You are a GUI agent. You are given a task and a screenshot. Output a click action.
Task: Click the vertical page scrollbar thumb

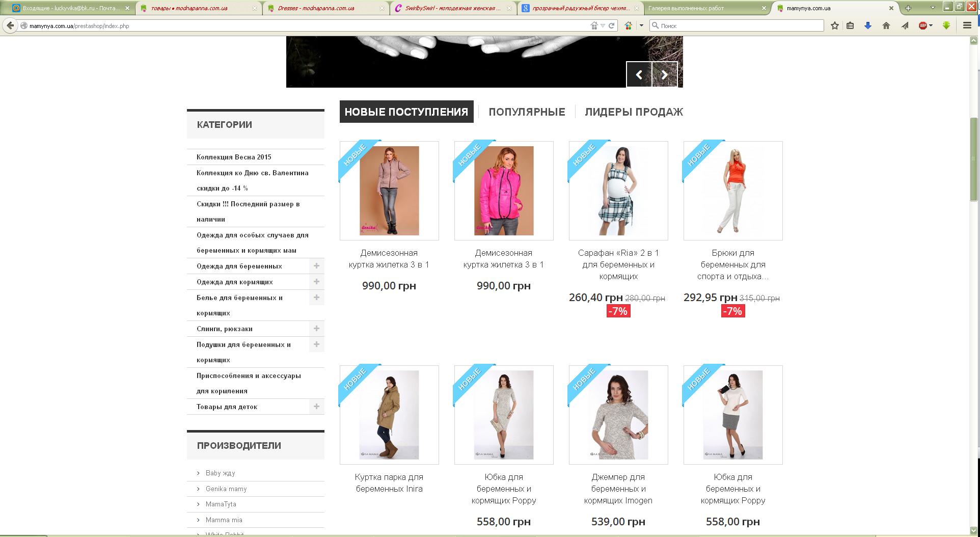pos(974,159)
